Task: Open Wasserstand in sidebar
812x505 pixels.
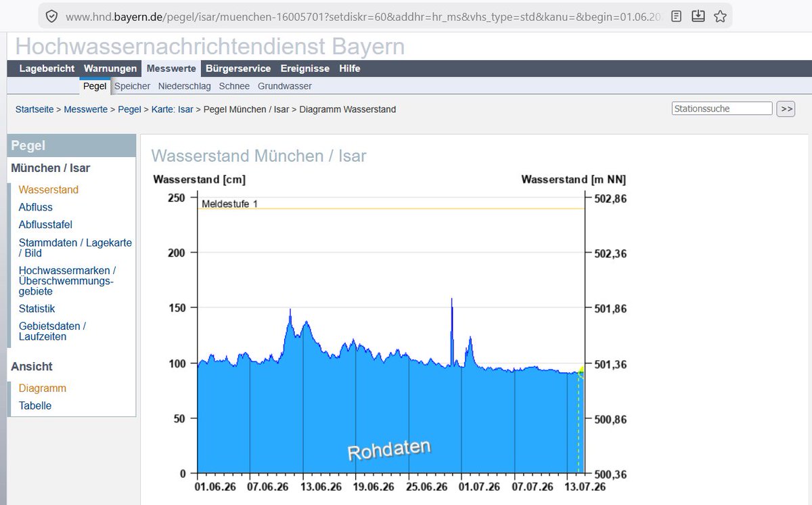Action: pos(49,190)
